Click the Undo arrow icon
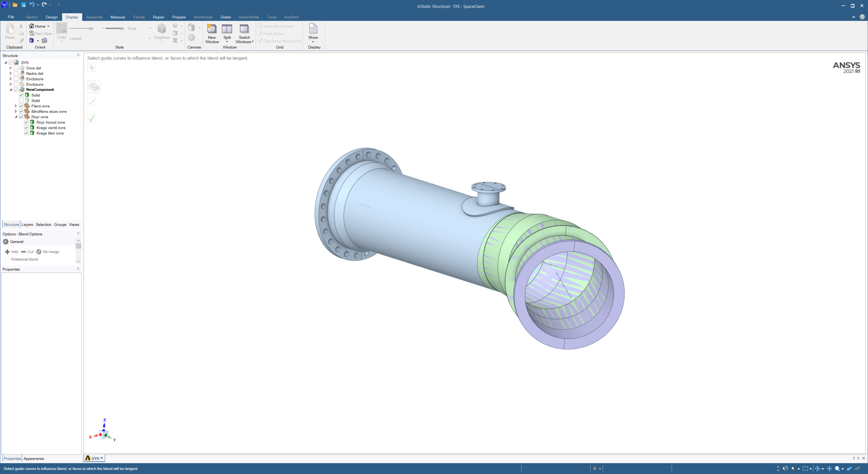 click(32, 5)
